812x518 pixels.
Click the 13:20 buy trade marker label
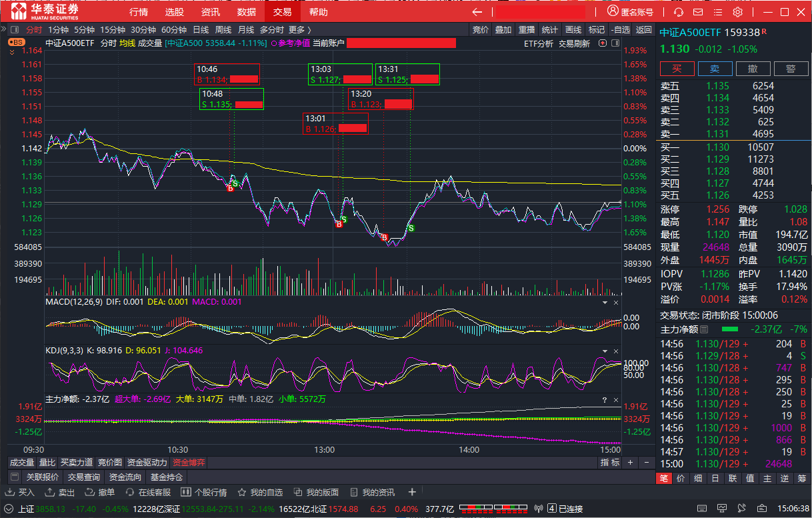(x=381, y=99)
